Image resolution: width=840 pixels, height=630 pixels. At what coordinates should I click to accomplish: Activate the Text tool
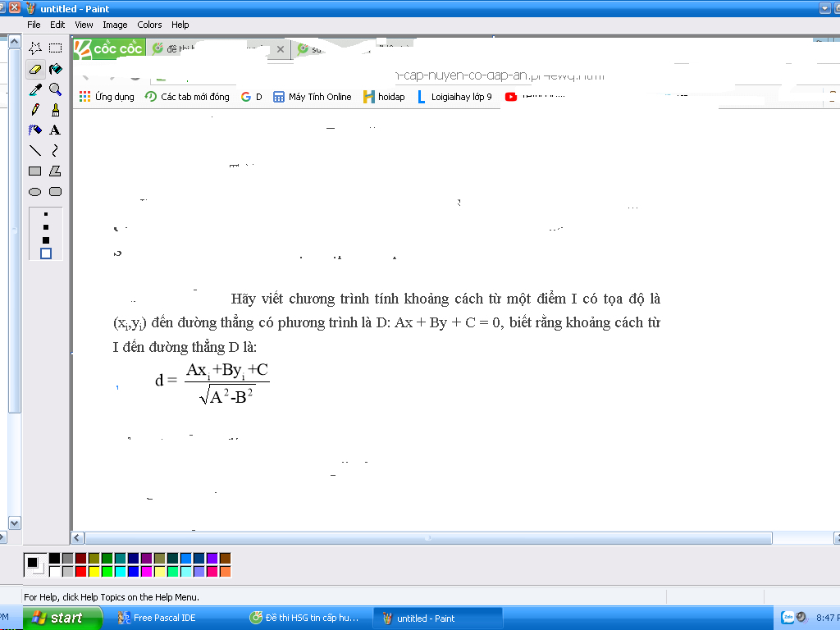(55, 130)
